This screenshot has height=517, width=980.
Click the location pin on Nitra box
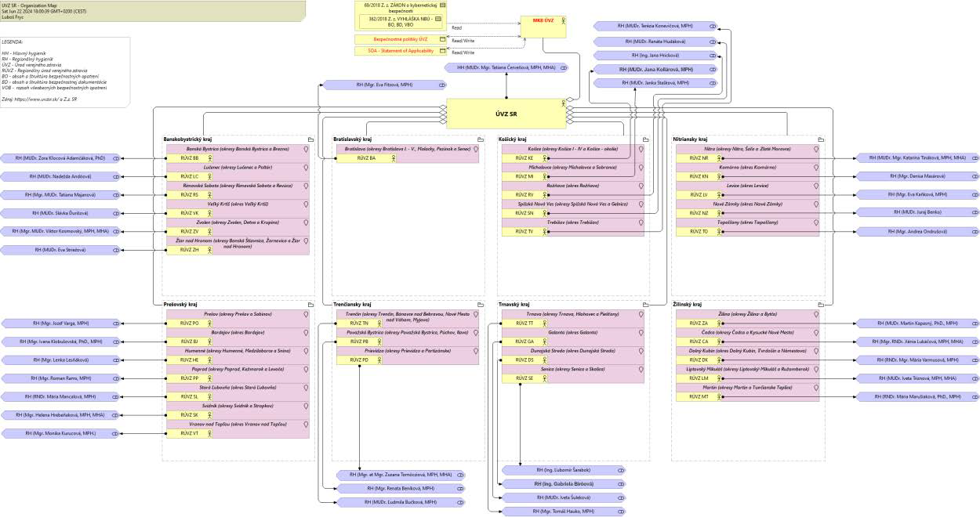pyautogui.click(x=815, y=149)
